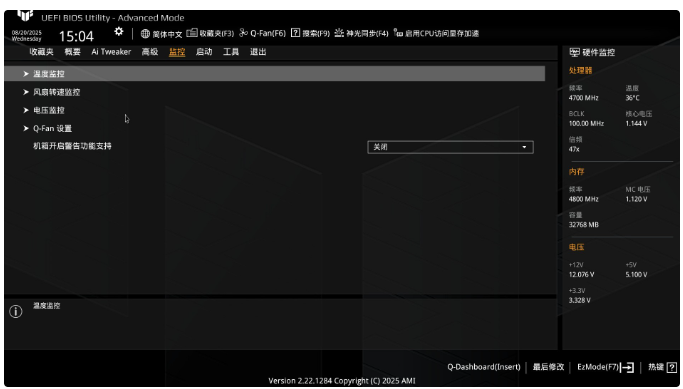The width and height of the screenshot is (683, 389).
Task: Launch Q-Fan(F6) fan control icon
Action: (x=243, y=33)
